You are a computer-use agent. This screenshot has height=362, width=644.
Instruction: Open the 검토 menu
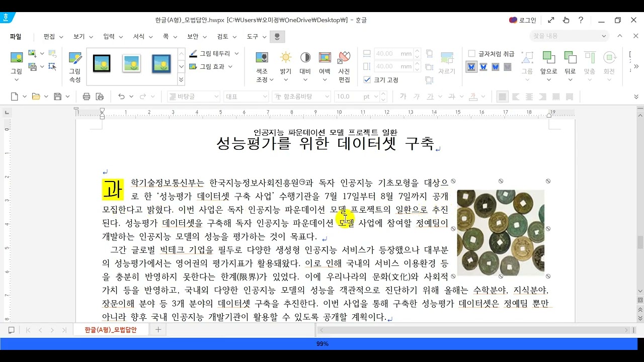[227, 37]
